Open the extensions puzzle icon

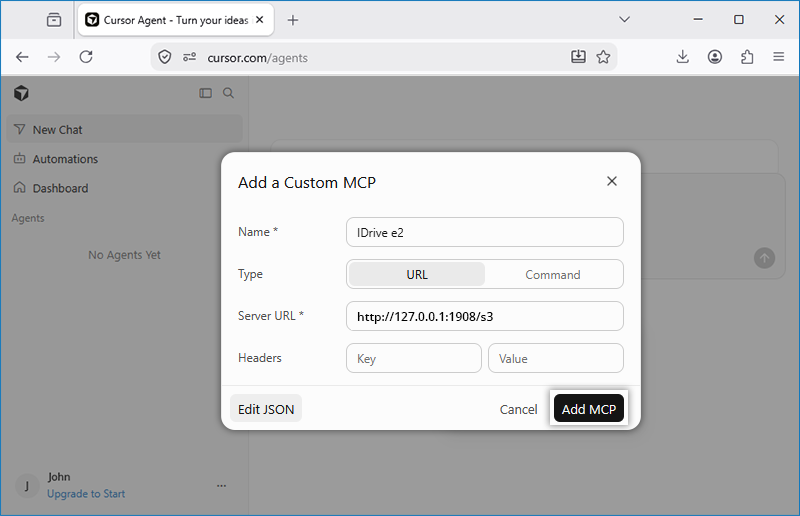(747, 57)
